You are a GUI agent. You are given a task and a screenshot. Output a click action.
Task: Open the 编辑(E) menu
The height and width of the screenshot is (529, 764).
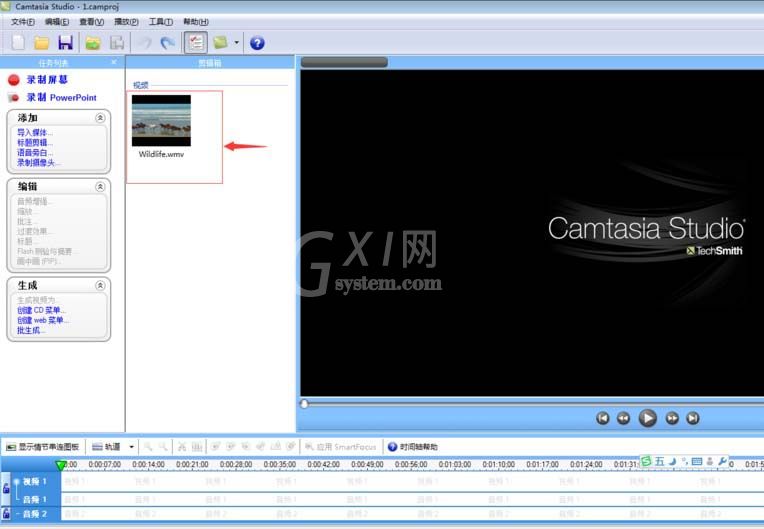coord(57,22)
